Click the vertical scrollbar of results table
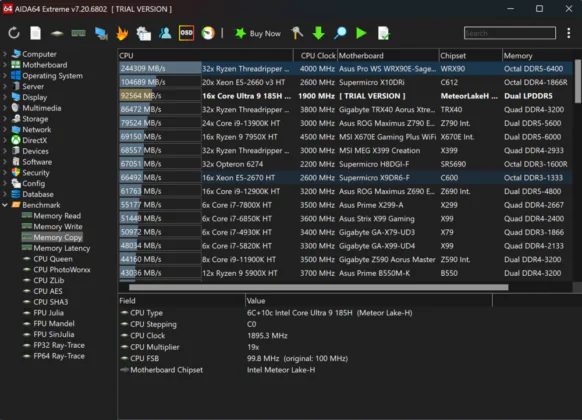 (x=578, y=82)
